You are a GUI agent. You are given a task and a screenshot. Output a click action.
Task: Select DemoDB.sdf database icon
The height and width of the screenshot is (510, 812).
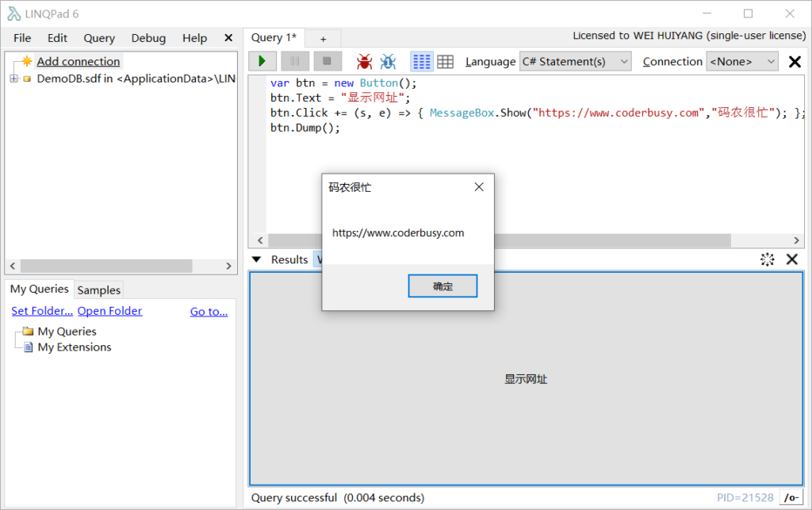point(27,79)
